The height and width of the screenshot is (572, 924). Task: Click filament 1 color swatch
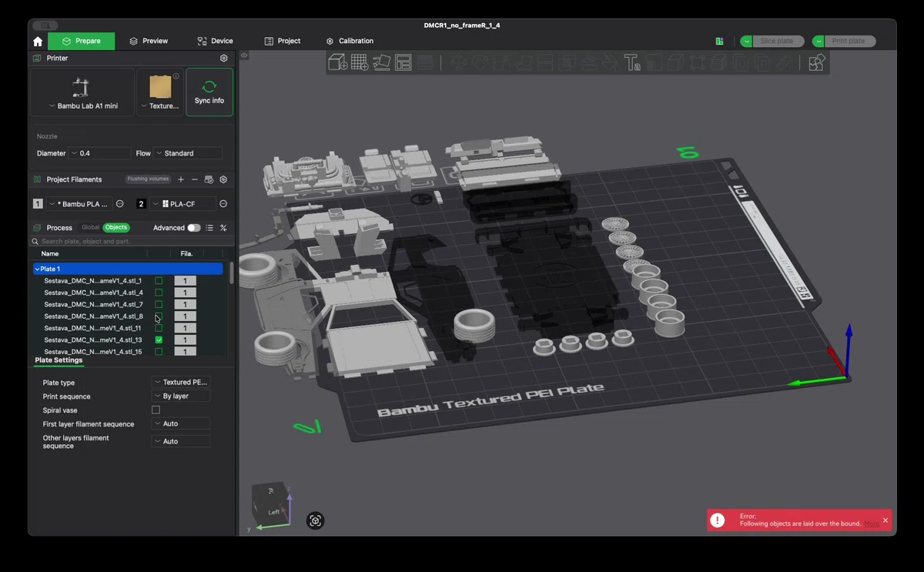tap(38, 204)
